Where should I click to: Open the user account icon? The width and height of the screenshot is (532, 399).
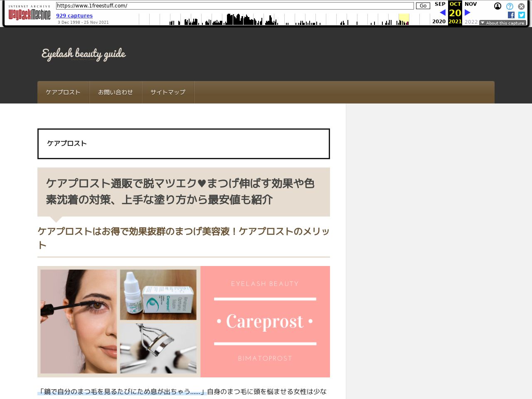point(498,6)
